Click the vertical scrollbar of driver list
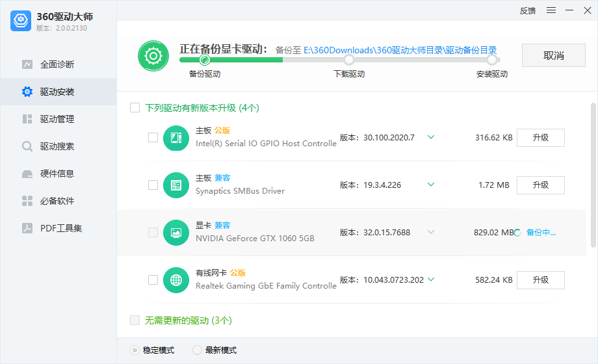598x364 pixels. (x=593, y=175)
